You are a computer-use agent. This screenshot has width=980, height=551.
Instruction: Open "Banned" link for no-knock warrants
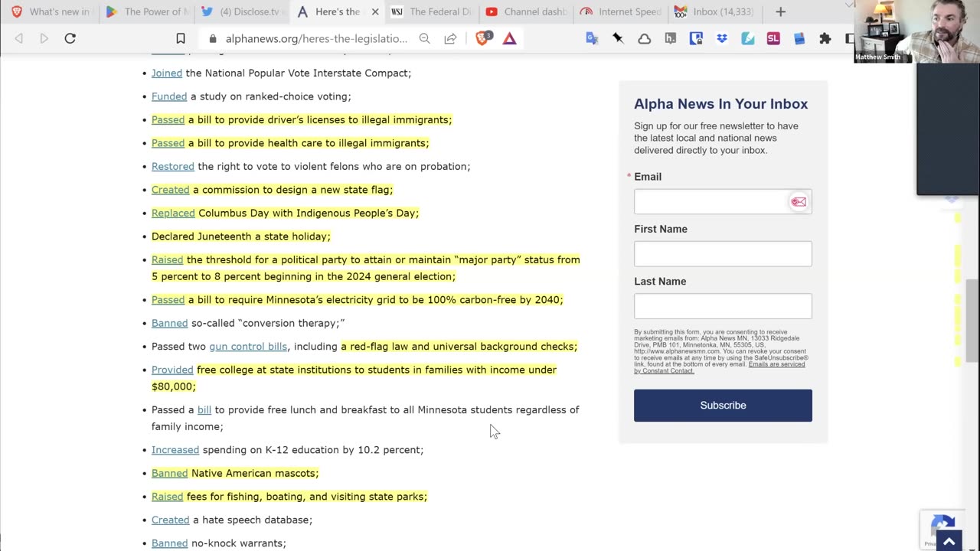coord(169,543)
